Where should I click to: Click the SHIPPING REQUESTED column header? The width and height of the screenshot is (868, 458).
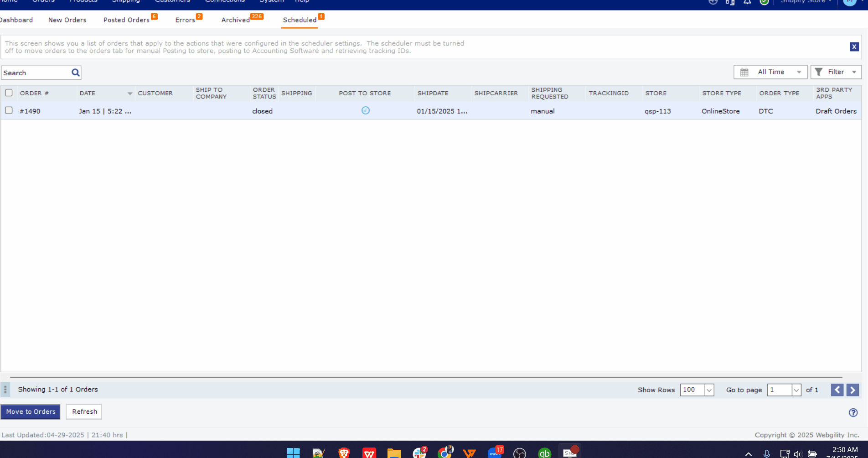pyautogui.click(x=549, y=93)
